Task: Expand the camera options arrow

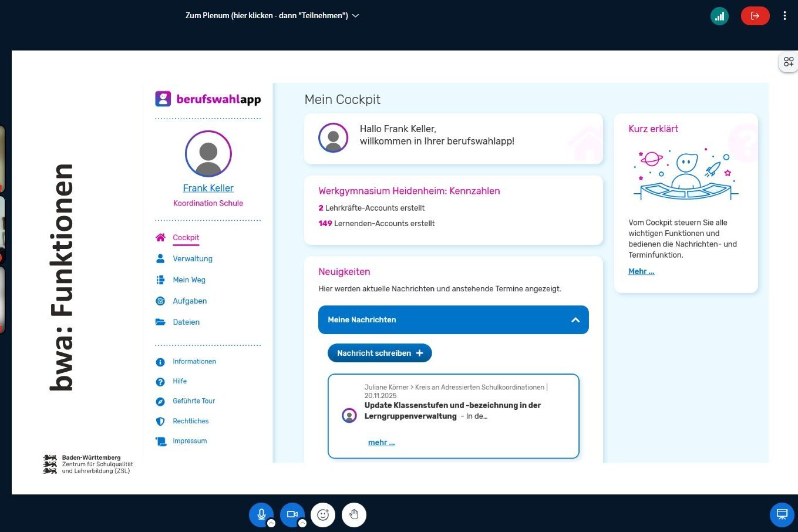Action: (302, 523)
